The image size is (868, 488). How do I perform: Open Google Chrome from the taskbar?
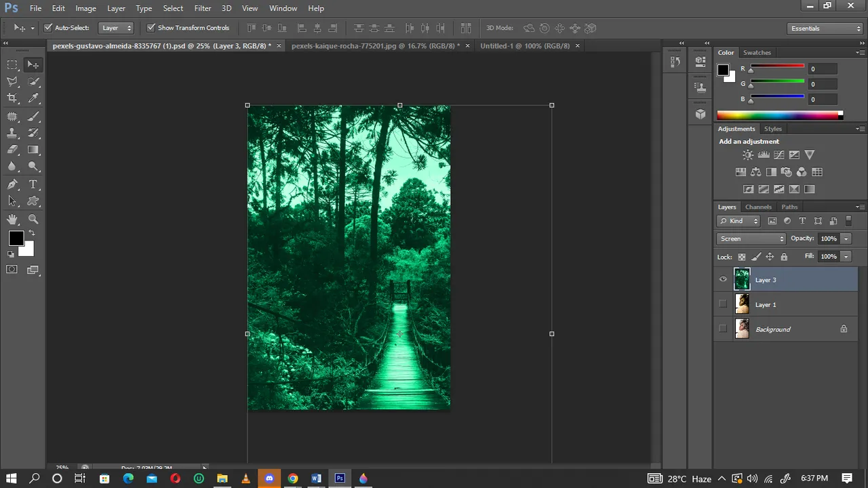[293, 479]
